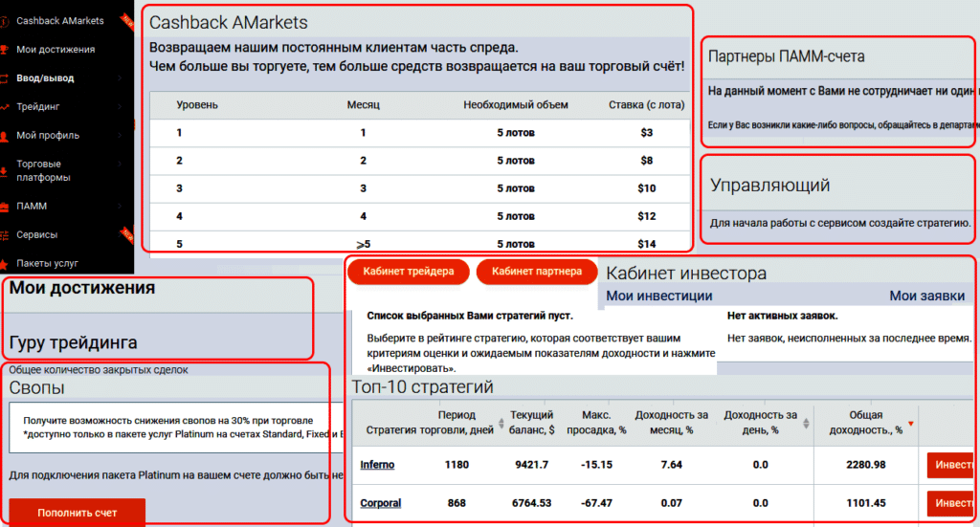Click the Гуру трейдинга heading

click(73, 342)
